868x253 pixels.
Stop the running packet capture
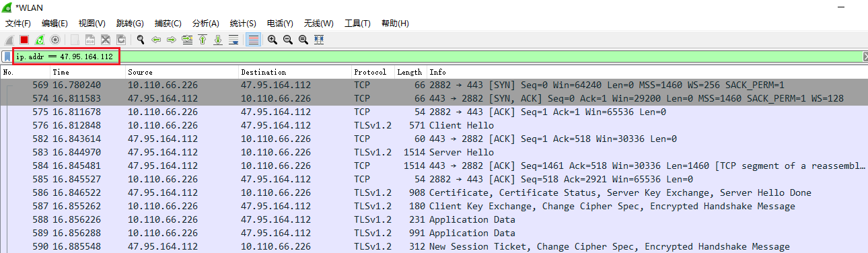tap(24, 40)
